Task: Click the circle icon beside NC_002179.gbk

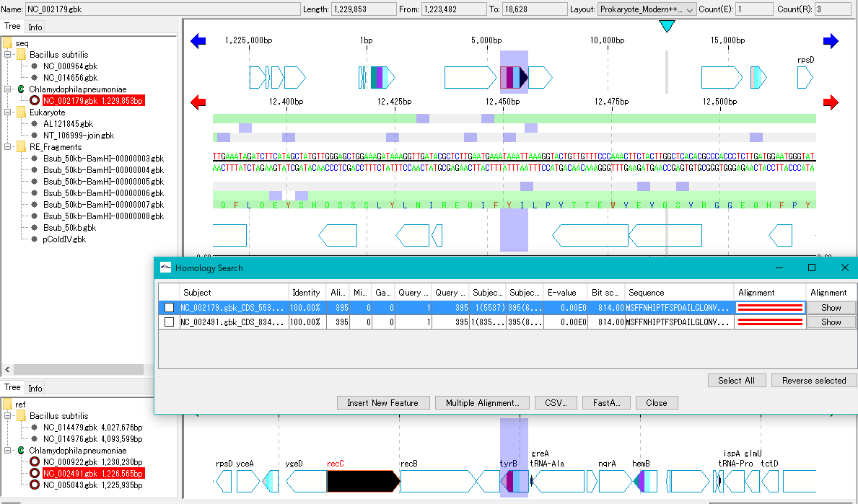Action: (35, 100)
